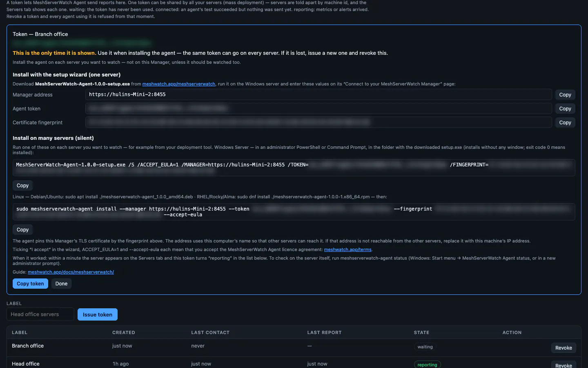588x368 pixels.
Task: Click the blurred Certificate fingerprint field
Action: tap(318, 122)
